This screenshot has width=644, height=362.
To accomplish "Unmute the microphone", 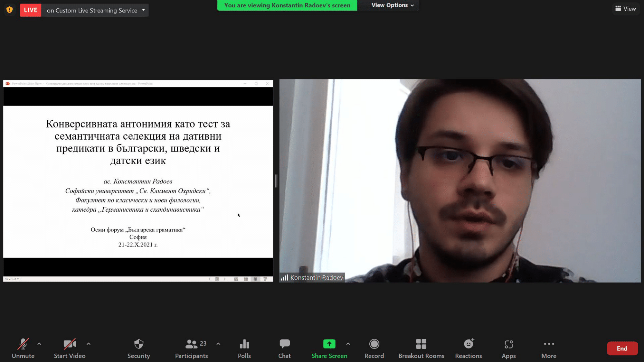I will [x=23, y=348].
